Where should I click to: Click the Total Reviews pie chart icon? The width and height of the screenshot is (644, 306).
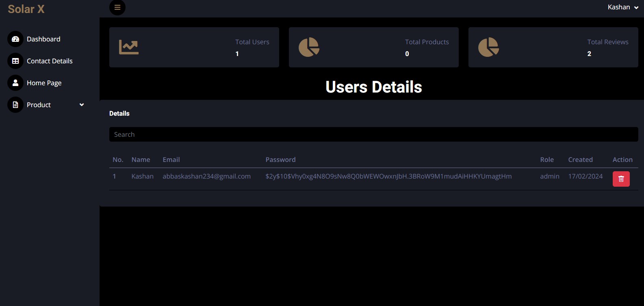click(488, 47)
